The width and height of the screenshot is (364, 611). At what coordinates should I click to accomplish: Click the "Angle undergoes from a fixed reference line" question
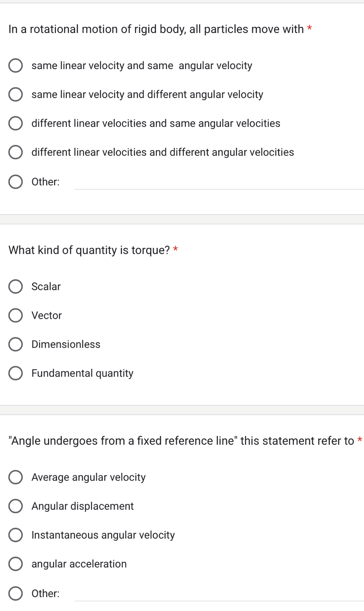click(181, 441)
